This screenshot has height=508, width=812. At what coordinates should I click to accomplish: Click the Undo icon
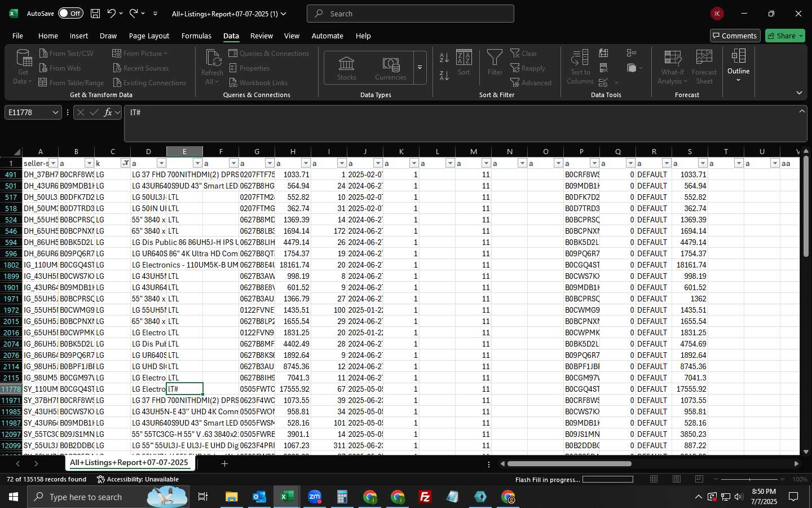pyautogui.click(x=112, y=14)
